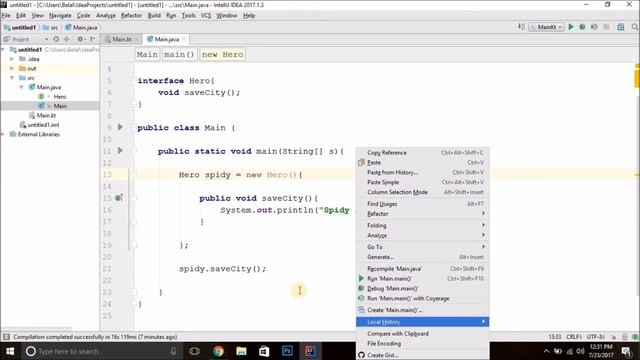Start debugging with the bug icon
Image resolution: width=640 pixels, height=360 pixels.
[x=582, y=27]
